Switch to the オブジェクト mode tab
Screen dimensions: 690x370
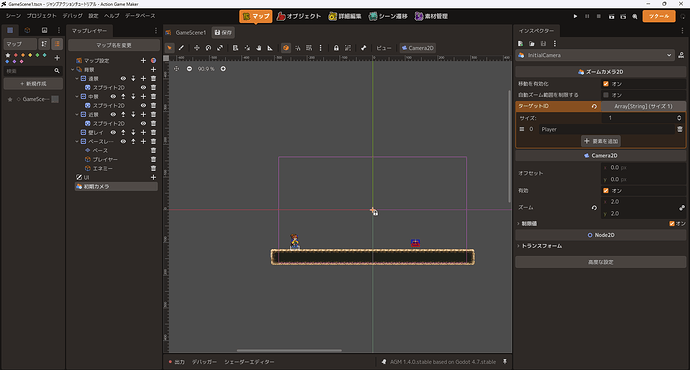[x=299, y=16]
